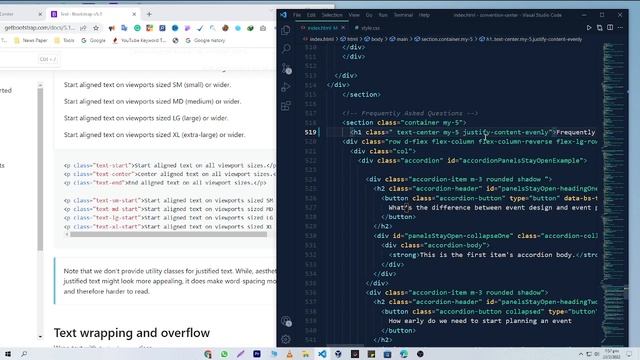Close the Bootstrap Text docs tab

pos(134,14)
